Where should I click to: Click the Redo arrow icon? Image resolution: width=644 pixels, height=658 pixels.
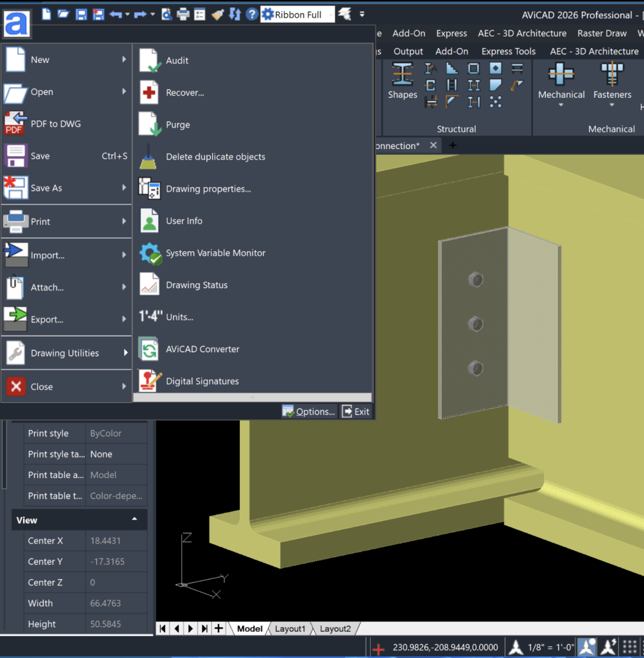pyautogui.click(x=140, y=15)
